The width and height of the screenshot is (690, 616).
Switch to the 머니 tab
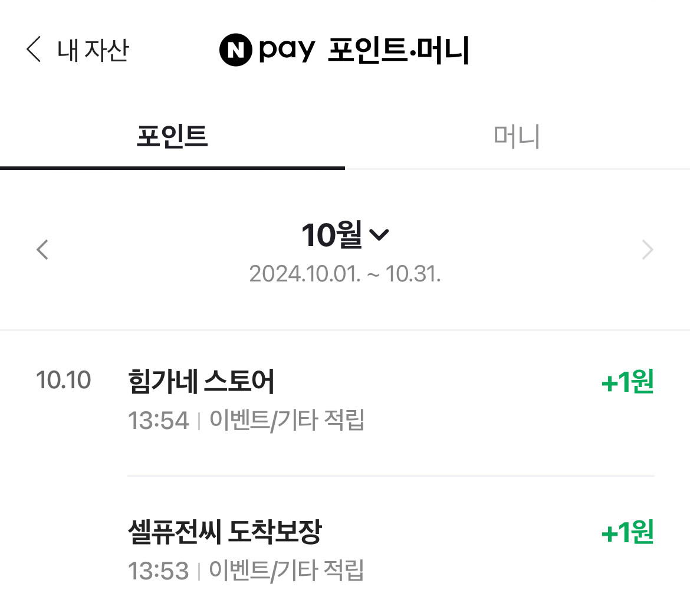click(517, 136)
